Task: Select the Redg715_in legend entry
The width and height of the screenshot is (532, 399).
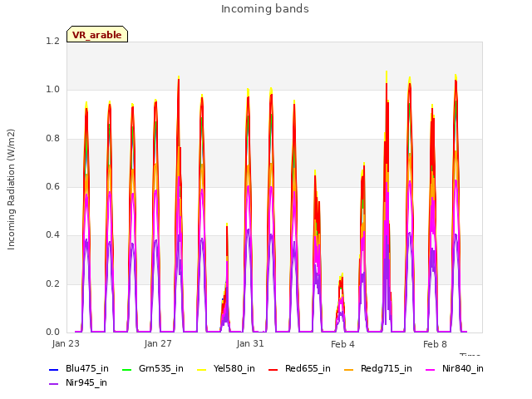Action: pyautogui.click(x=378, y=369)
